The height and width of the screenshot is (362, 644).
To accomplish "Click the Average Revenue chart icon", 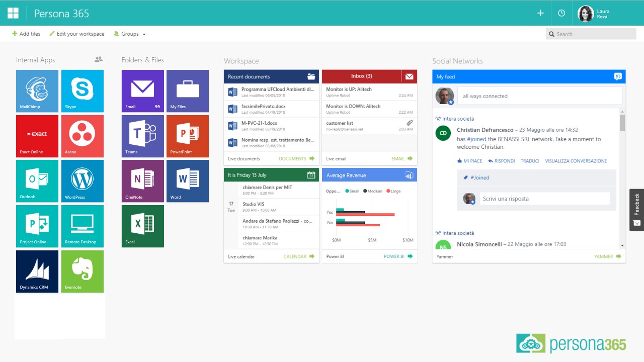I will click(410, 175).
